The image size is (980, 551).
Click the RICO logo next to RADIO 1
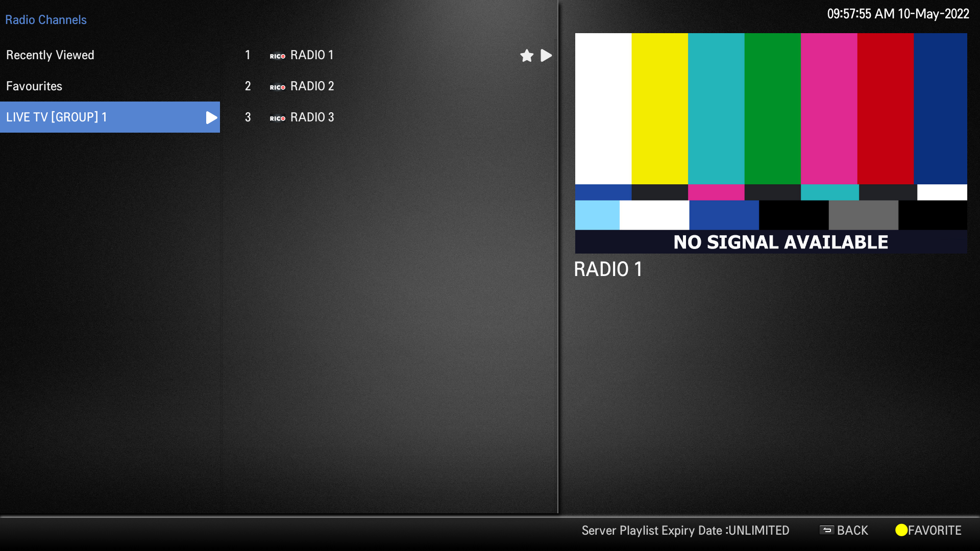click(277, 56)
